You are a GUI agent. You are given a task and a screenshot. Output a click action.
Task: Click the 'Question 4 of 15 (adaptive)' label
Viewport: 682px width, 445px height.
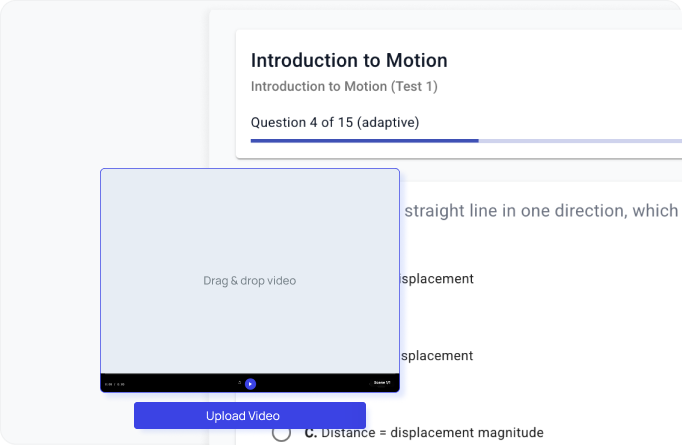click(x=335, y=123)
